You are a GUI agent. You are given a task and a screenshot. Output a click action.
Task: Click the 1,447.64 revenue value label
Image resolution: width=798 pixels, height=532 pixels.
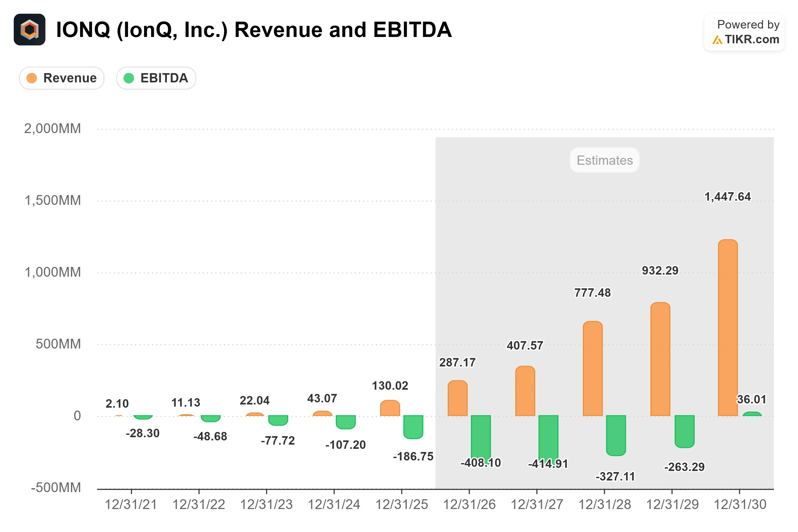click(728, 197)
